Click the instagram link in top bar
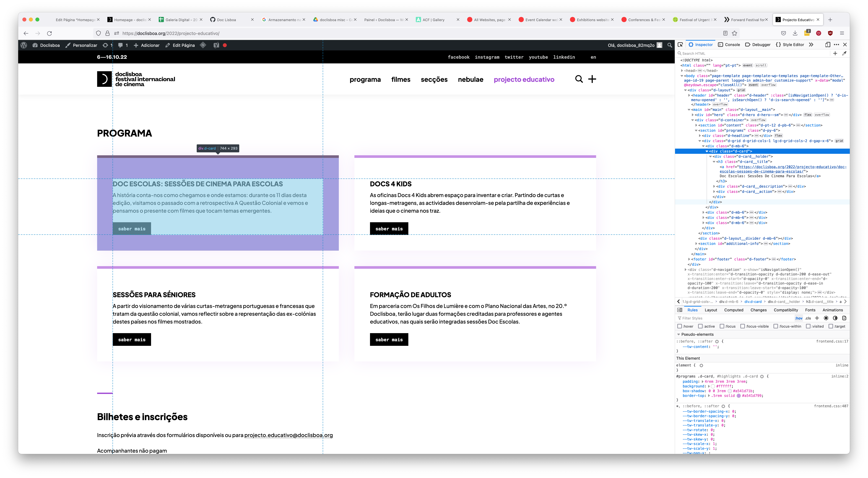Screen dimensions: 868x478 point(487,57)
